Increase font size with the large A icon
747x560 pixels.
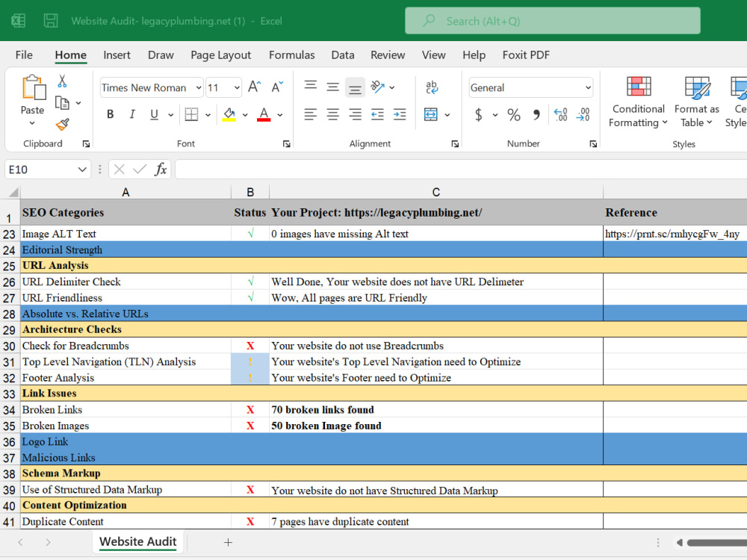pos(255,87)
